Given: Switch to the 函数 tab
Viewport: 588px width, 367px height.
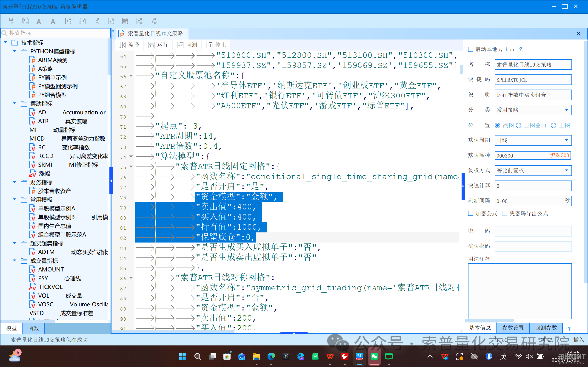Looking at the screenshot, I should click(33, 328).
